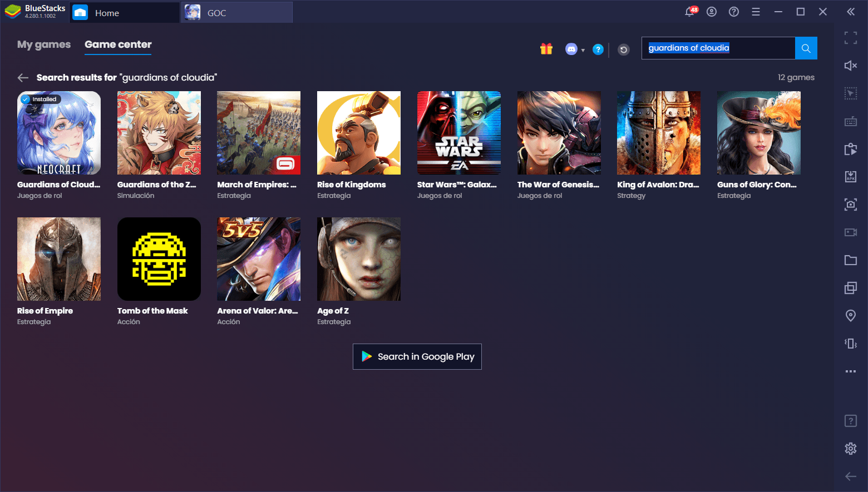
Task: Open March of Empires thumbnail
Action: [259, 133]
